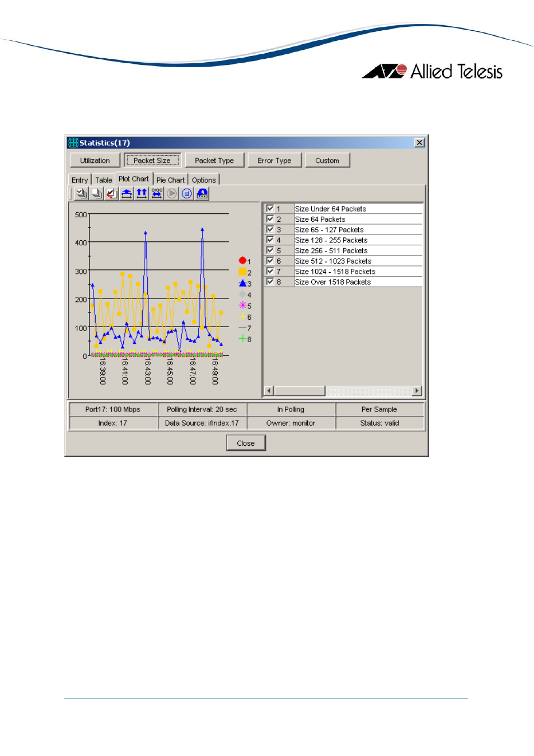Click the Close button at the bottom
Viewport: 534px width, 756px height.
246,443
